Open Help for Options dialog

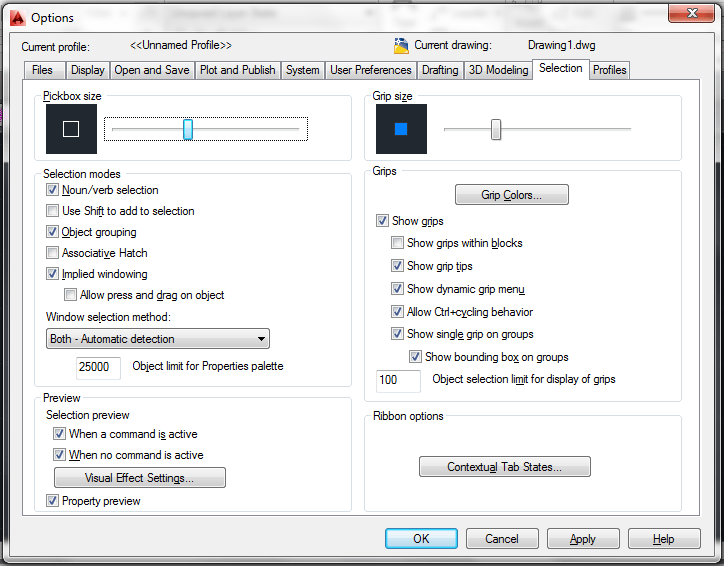[x=664, y=539]
